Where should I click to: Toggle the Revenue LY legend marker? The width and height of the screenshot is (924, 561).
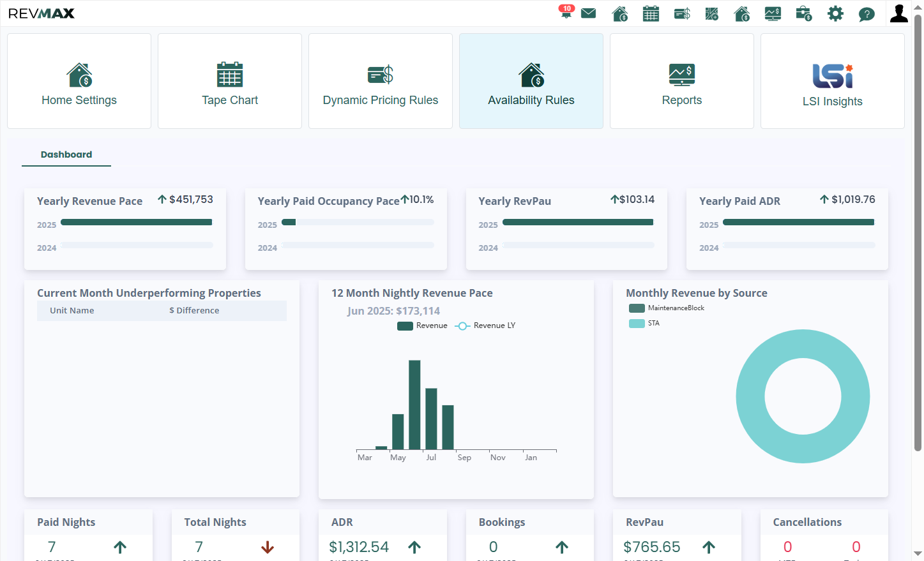point(462,326)
